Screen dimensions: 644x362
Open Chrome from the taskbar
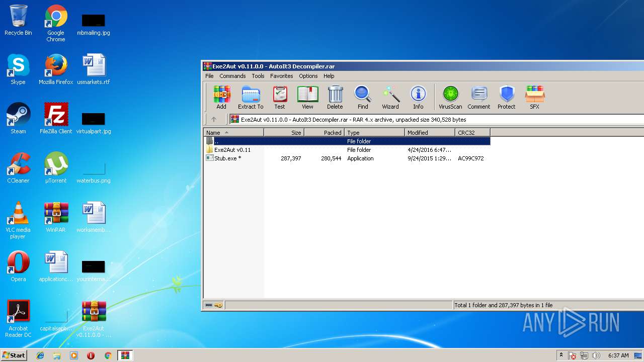(108, 355)
